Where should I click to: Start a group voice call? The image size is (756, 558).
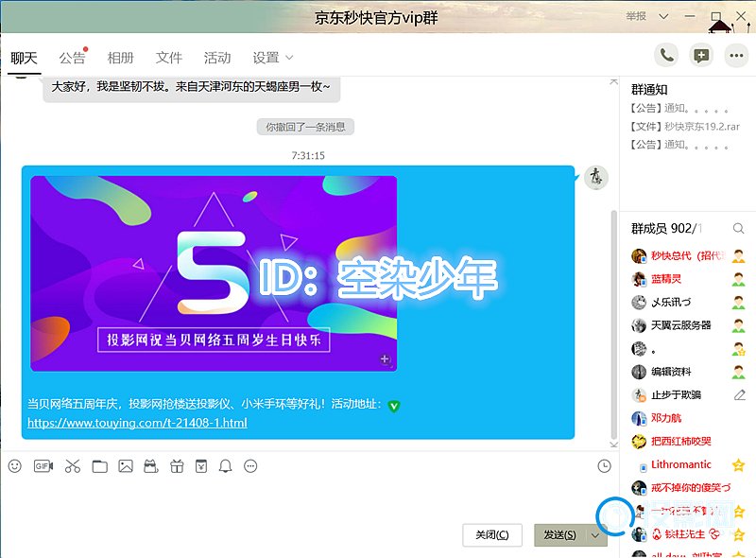(666, 56)
